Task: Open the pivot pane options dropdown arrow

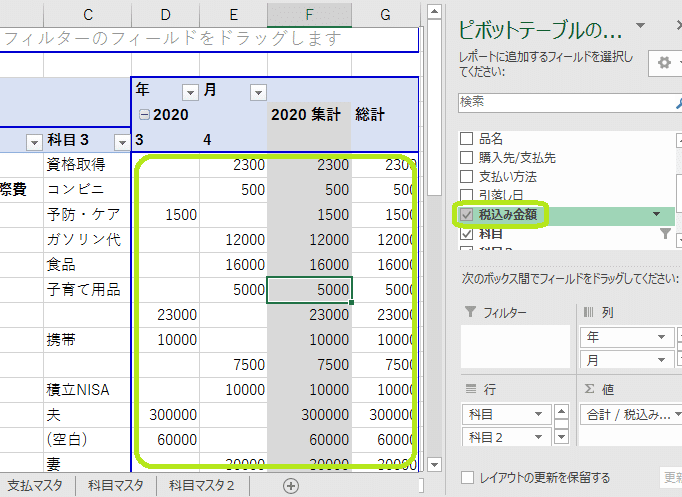Action: (x=640, y=25)
